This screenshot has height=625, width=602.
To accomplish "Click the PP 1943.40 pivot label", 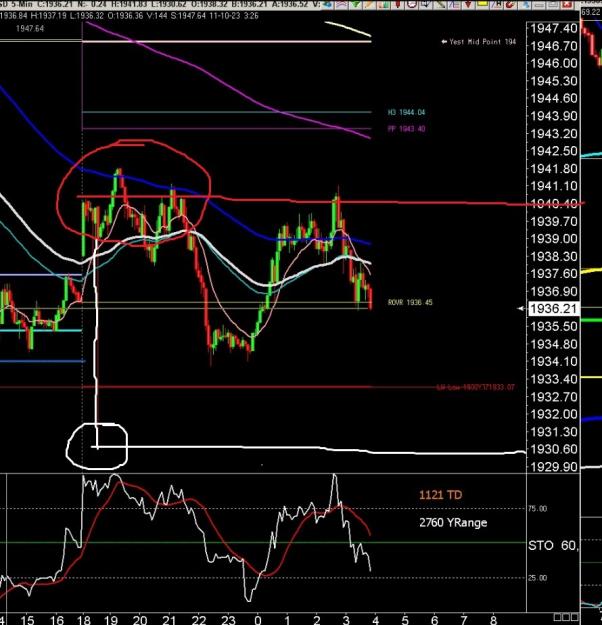I will 406,129.
